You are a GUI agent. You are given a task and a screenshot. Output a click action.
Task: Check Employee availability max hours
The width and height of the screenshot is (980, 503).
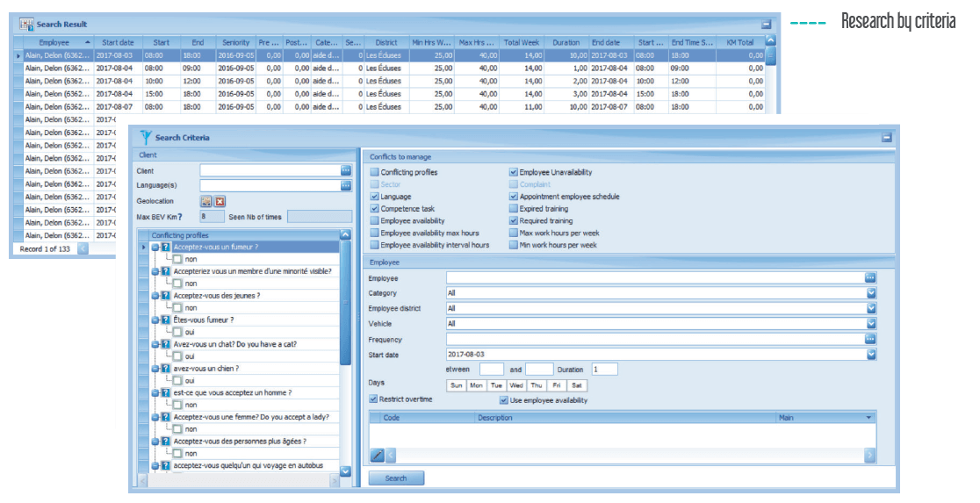(x=374, y=234)
